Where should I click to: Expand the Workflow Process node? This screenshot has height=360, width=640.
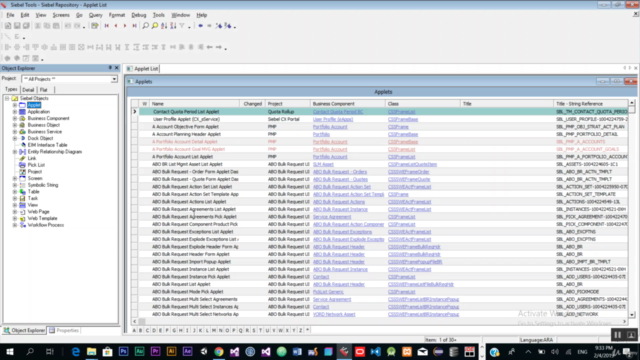(x=15, y=225)
